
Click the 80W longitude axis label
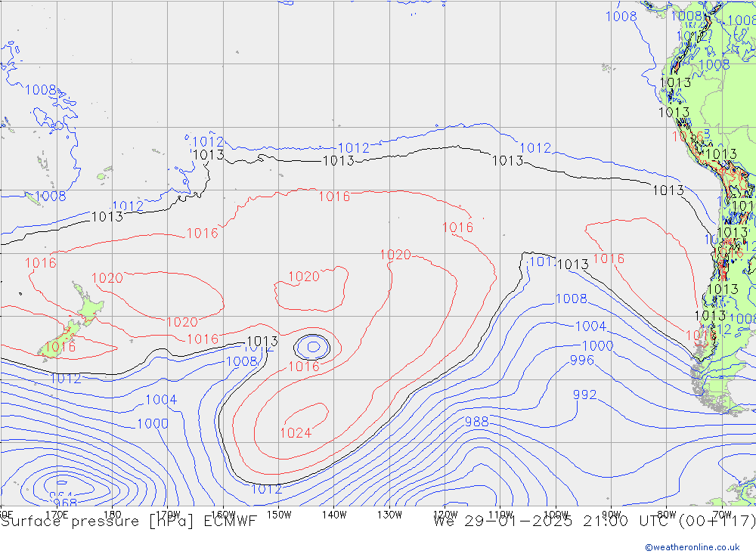point(667,515)
